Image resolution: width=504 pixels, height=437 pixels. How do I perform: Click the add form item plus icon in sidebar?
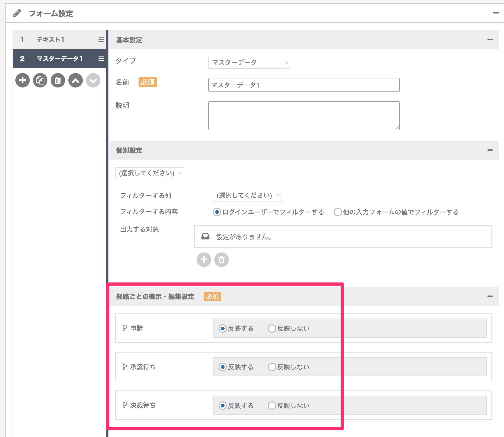22,80
